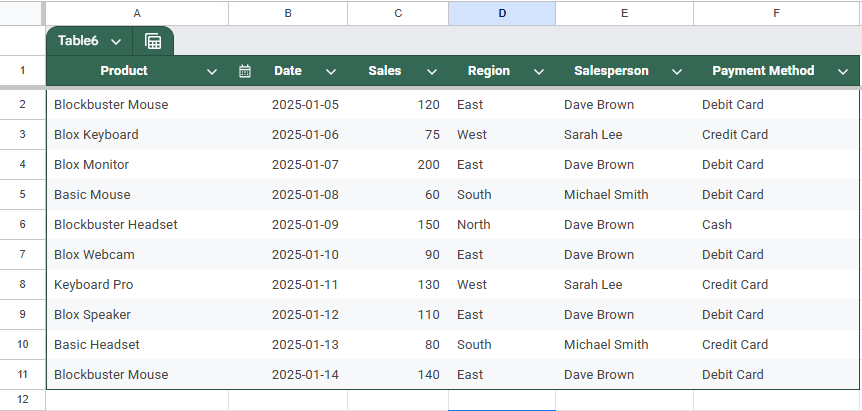The width and height of the screenshot is (862, 411).
Task: Select the South region cell in row 5
Action: pyautogui.click(x=502, y=195)
